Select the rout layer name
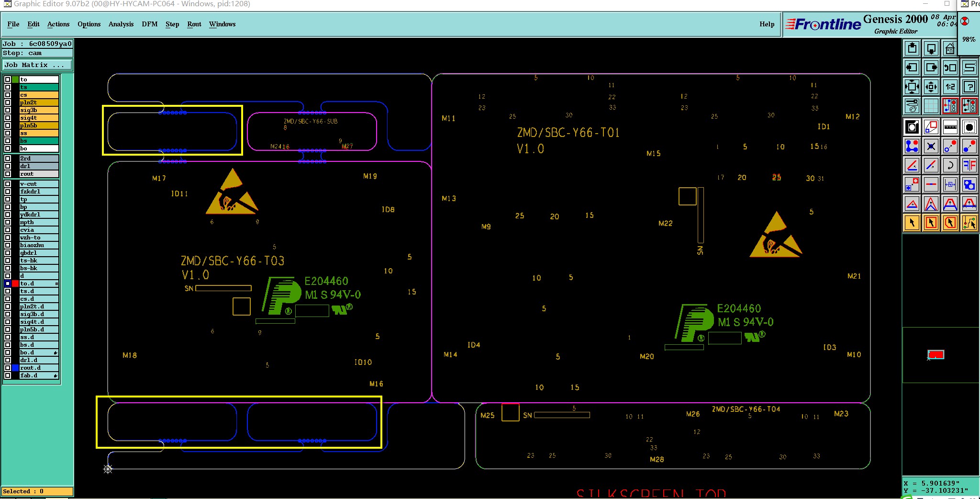The image size is (980, 499). pos(39,174)
